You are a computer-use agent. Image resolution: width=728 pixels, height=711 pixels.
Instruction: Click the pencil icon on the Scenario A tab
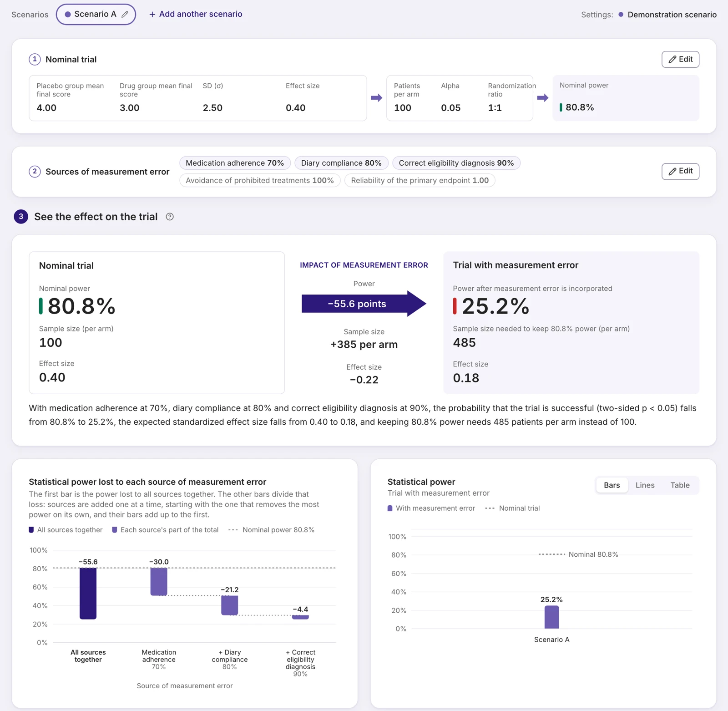(x=125, y=14)
